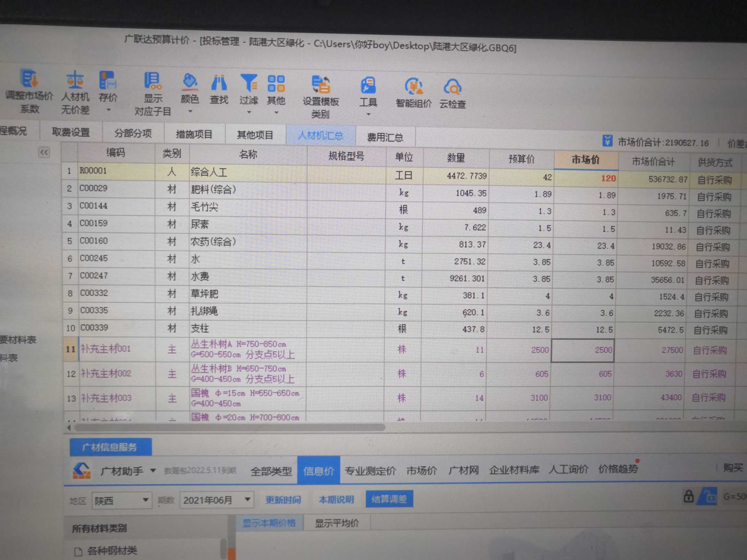Viewport: 747px width, 560px height.
Task: Open the 颜色 dropdown arrow
Action: click(190, 111)
